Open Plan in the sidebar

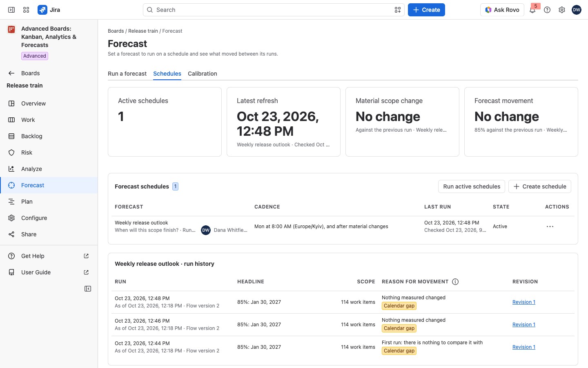coord(49,202)
